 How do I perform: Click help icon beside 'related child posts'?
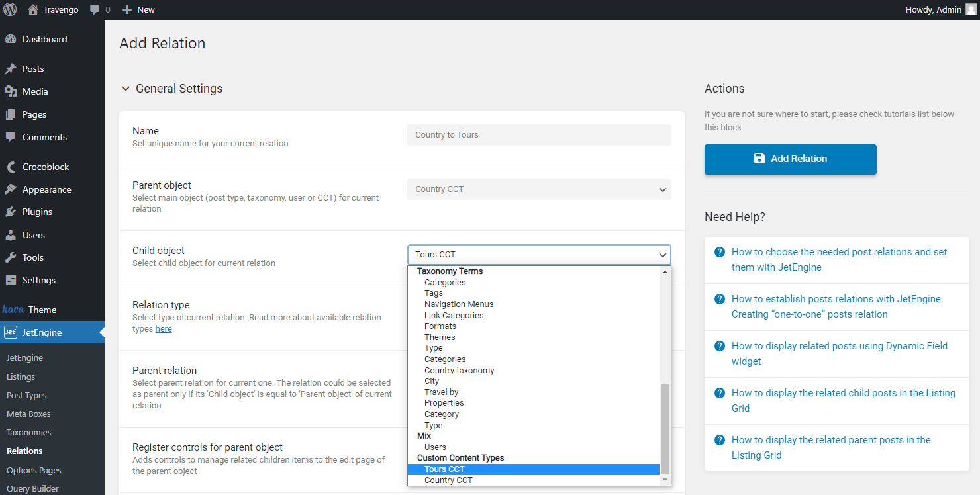[720, 393]
